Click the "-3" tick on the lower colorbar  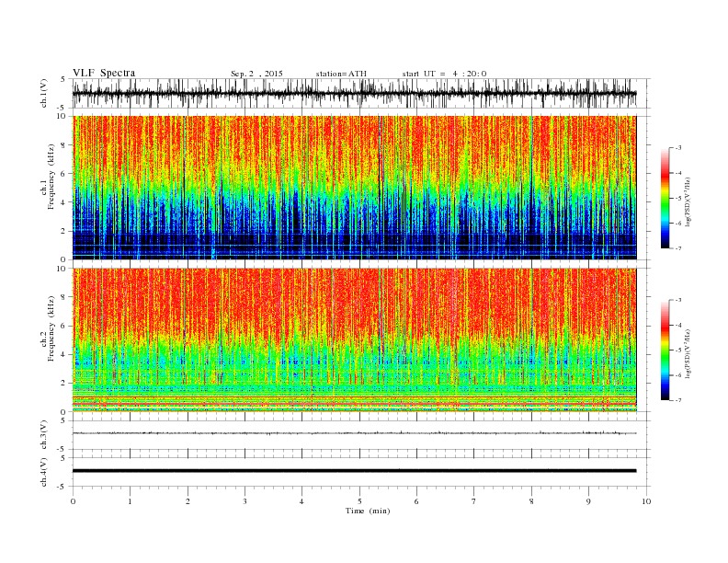coord(678,300)
